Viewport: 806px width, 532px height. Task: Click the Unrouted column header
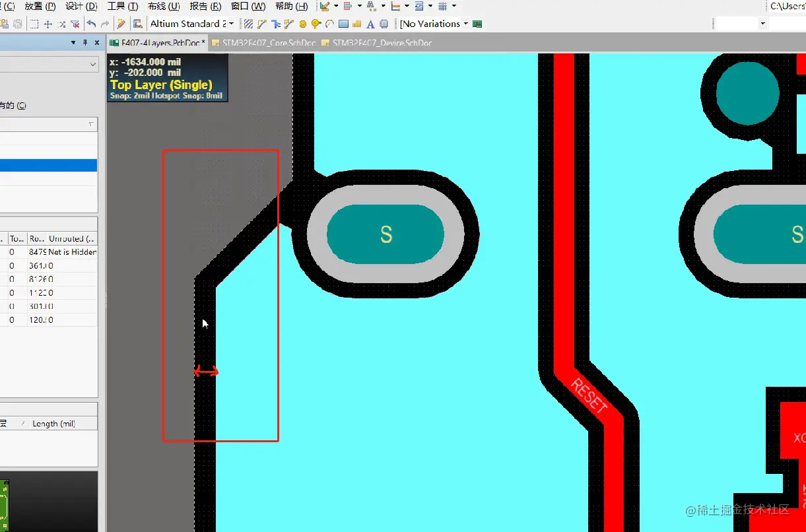71,238
